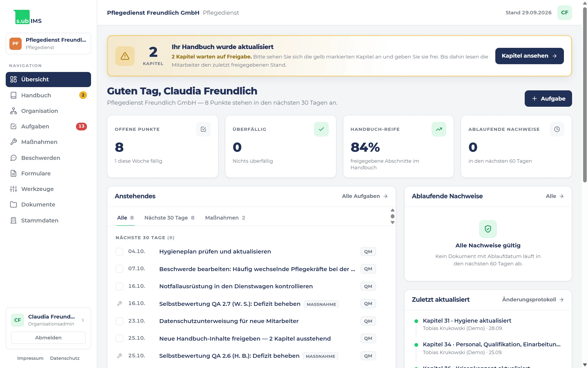The width and height of the screenshot is (588, 368).
Task: Check off Datenschutzunterweisung für neue Mitarbeiter
Action: [119, 321]
